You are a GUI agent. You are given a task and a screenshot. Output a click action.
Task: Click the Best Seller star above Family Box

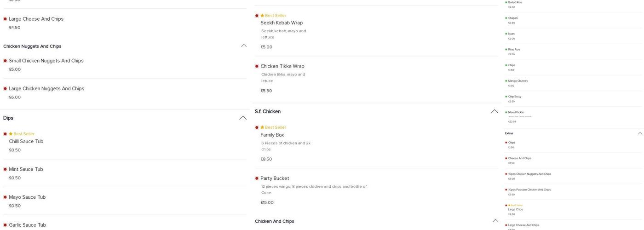pyautogui.click(x=262, y=127)
